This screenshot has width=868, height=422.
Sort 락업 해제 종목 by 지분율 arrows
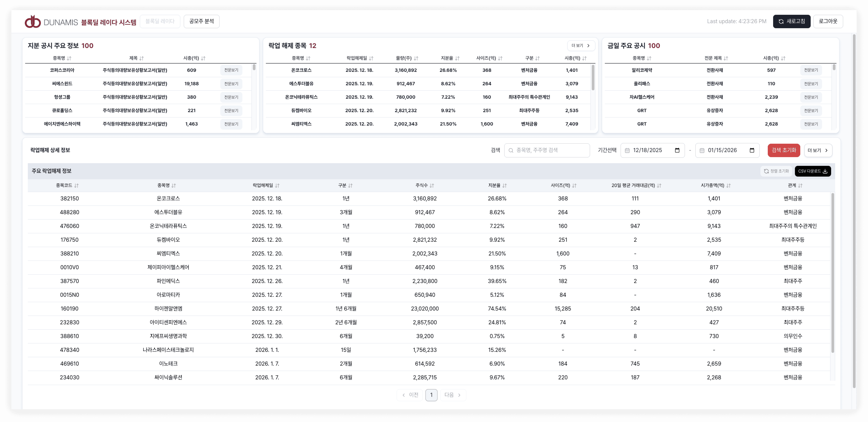click(457, 58)
